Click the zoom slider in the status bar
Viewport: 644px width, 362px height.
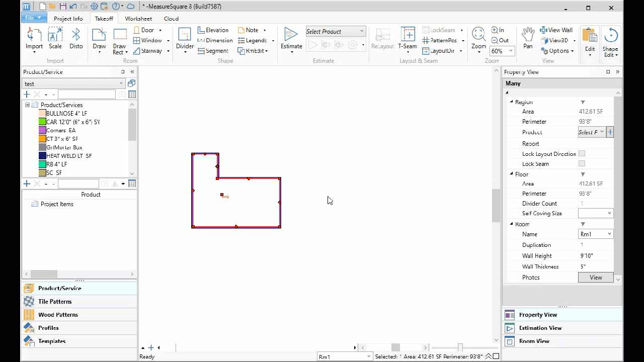[x=460, y=347]
